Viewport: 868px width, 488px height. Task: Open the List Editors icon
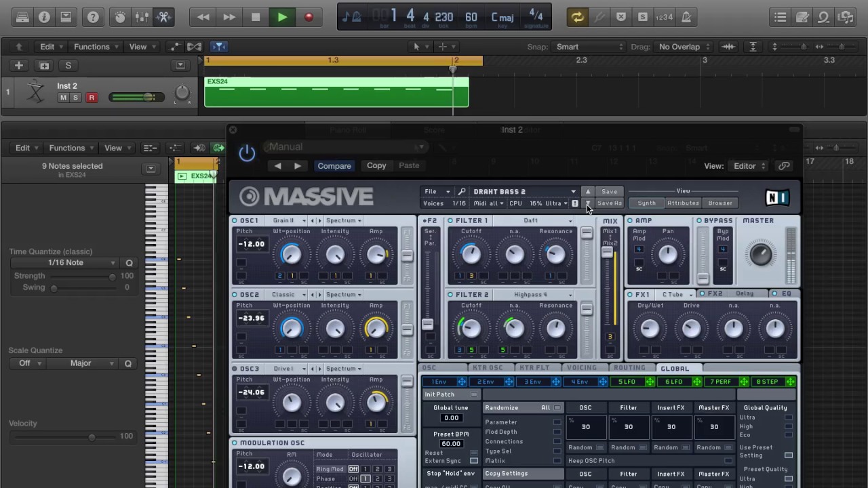[x=781, y=17]
